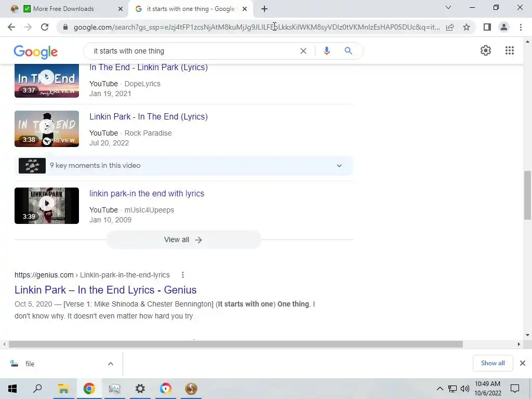Close the More Free Downloads tab
This screenshot has width=532, height=399.
(x=121, y=9)
